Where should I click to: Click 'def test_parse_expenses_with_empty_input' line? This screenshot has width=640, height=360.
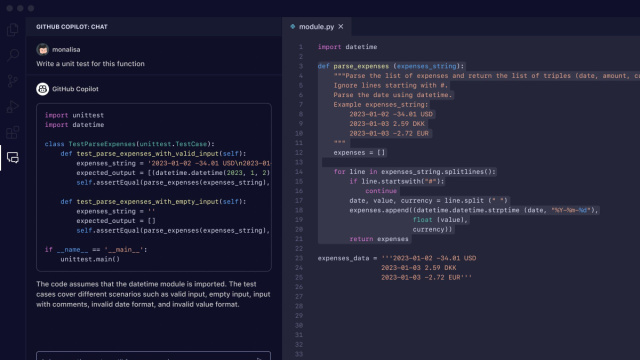(x=153, y=202)
